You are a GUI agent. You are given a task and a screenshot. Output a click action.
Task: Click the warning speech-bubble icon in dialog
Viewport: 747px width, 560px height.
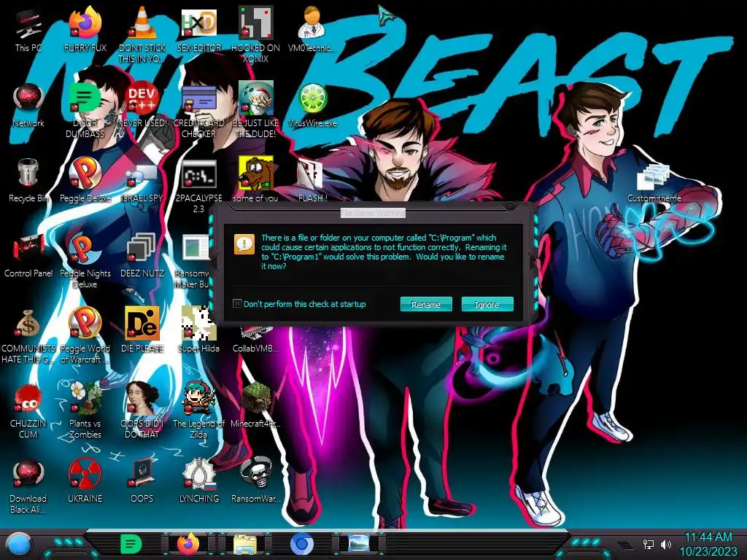pyautogui.click(x=244, y=244)
